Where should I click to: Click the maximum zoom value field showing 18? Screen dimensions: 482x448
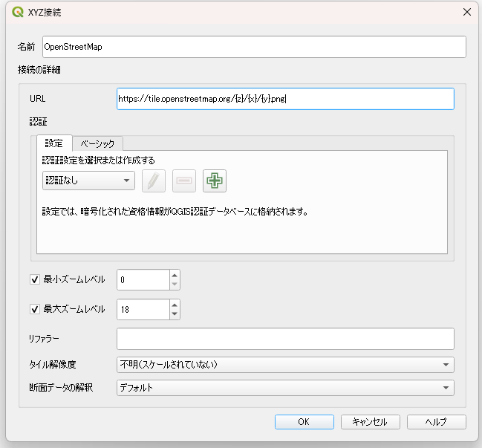(x=143, y=309)
